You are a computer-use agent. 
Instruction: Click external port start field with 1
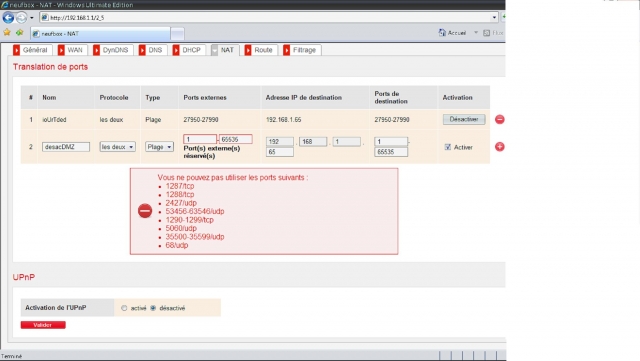click(x=200, y=139)
